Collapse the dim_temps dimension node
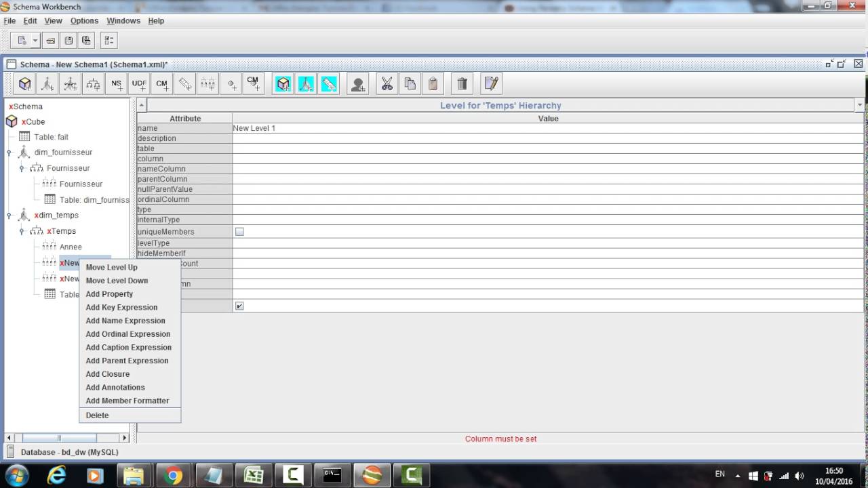868x488 pixels. click(x=9, y=216)
